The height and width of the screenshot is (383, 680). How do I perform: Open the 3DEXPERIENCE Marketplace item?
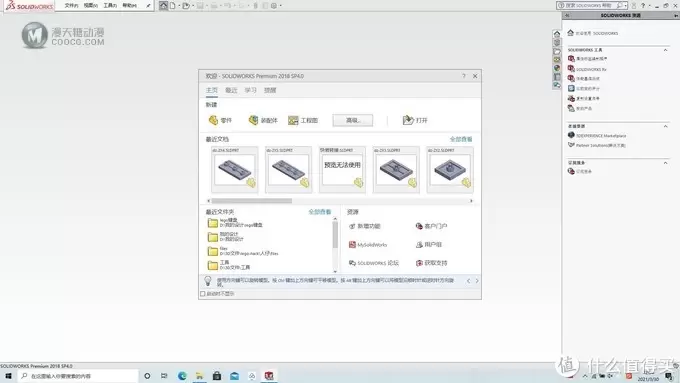(x=597, y=135)
